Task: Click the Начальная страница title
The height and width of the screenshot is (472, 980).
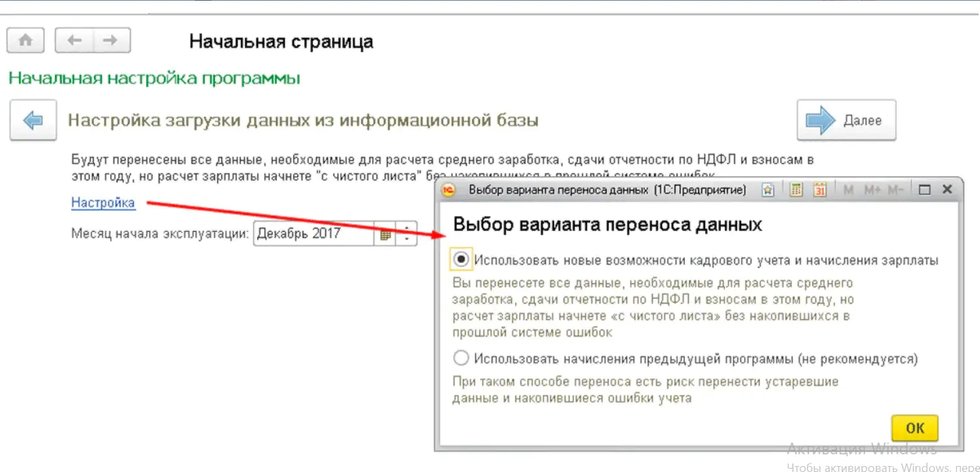Action: click(281, 42)
